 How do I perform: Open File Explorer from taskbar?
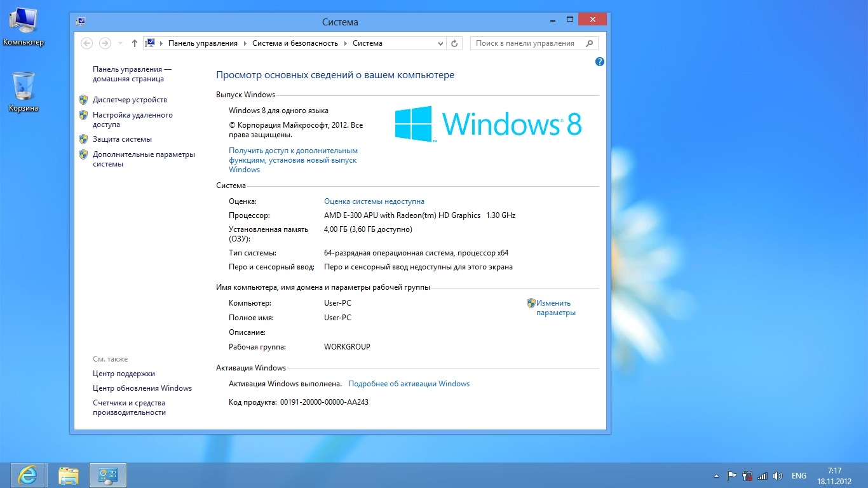[x=68, y=475]
